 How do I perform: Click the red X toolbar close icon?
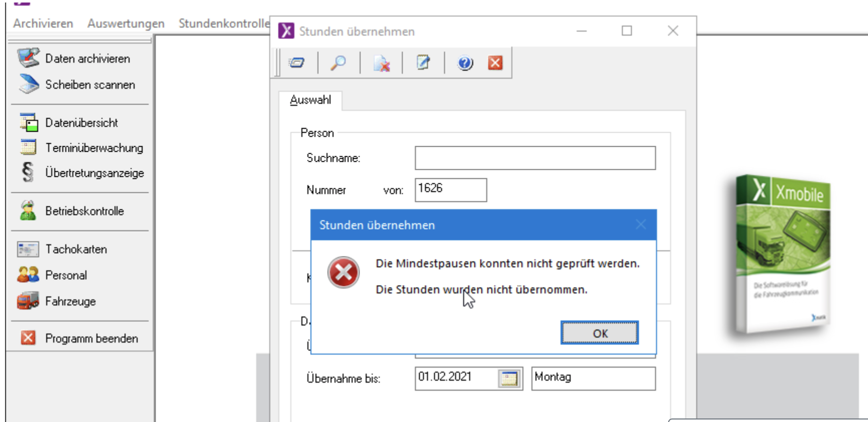(x=495, y=63)
